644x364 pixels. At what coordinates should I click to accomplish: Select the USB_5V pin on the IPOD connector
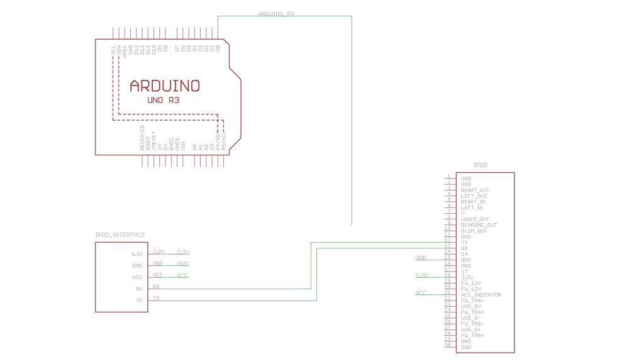click(471, 307)
